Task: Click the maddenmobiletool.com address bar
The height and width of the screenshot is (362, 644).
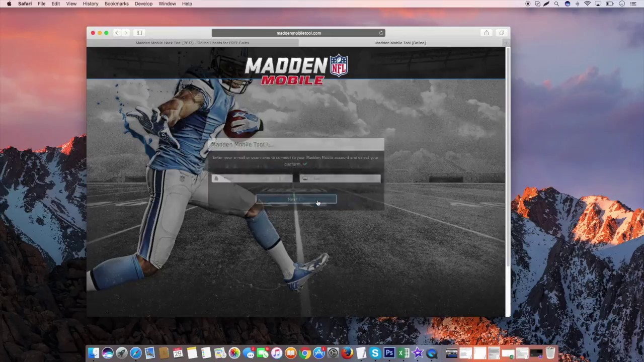Action: tap(298, 33)
